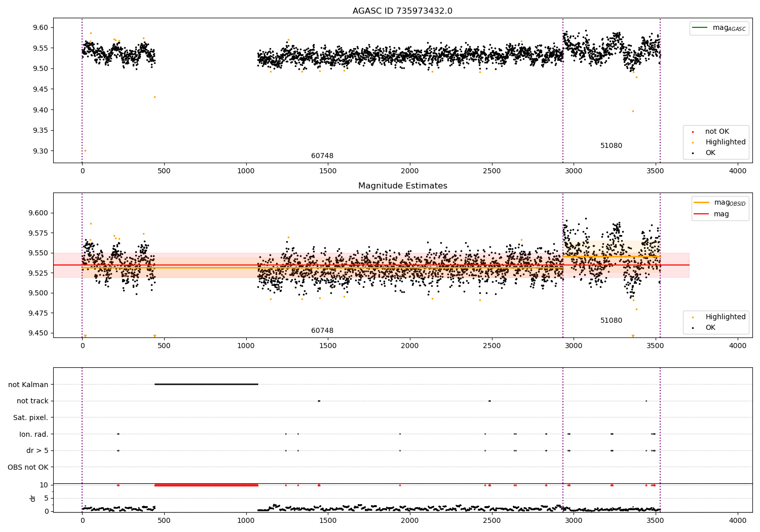Click the '10' tick label on the dr axis
Screen dimensions: 760x532
44,485
